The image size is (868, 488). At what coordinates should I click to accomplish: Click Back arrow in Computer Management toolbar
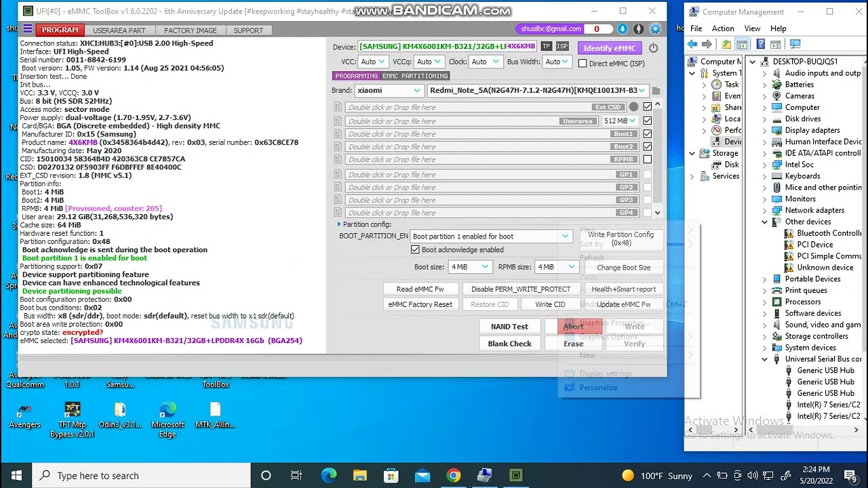(x=692, y=44)
